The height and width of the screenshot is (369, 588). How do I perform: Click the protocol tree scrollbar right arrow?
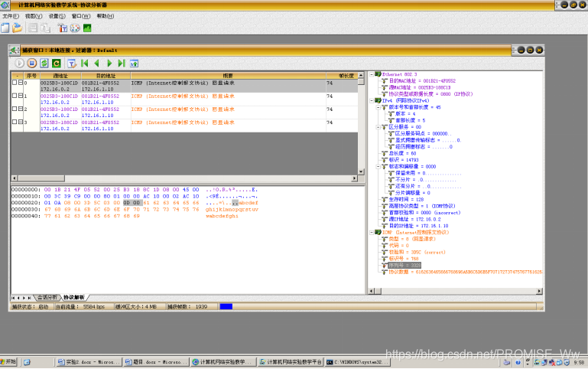click(x=539, y=291)
